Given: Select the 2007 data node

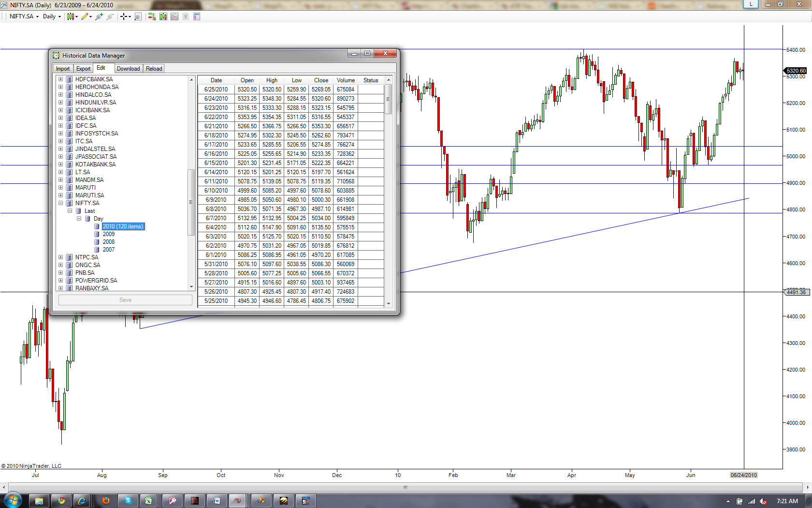Looking at the screenshot, I should pos(109,250).
